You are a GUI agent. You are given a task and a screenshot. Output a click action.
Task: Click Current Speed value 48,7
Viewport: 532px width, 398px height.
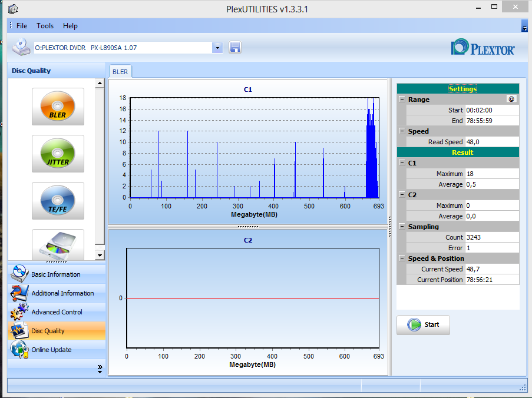492,269
